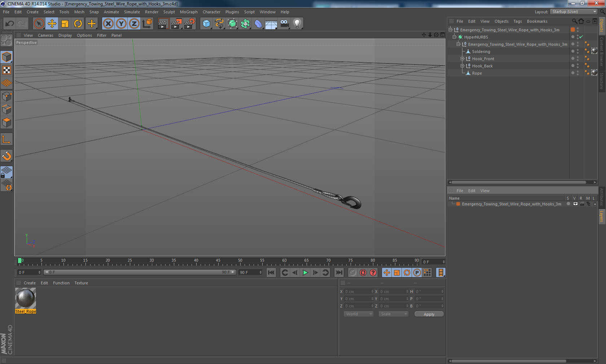Toggle the Snap magnet icon

pyautogui.click(x=7, y=156)
